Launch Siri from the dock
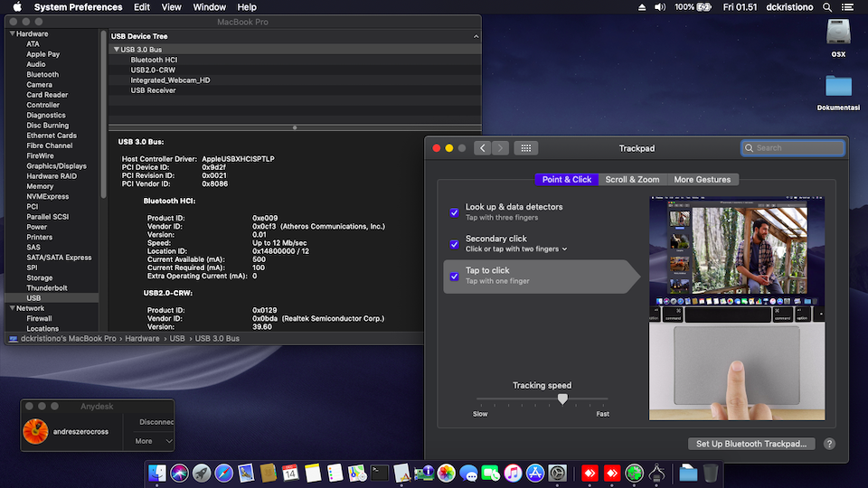 179,473
